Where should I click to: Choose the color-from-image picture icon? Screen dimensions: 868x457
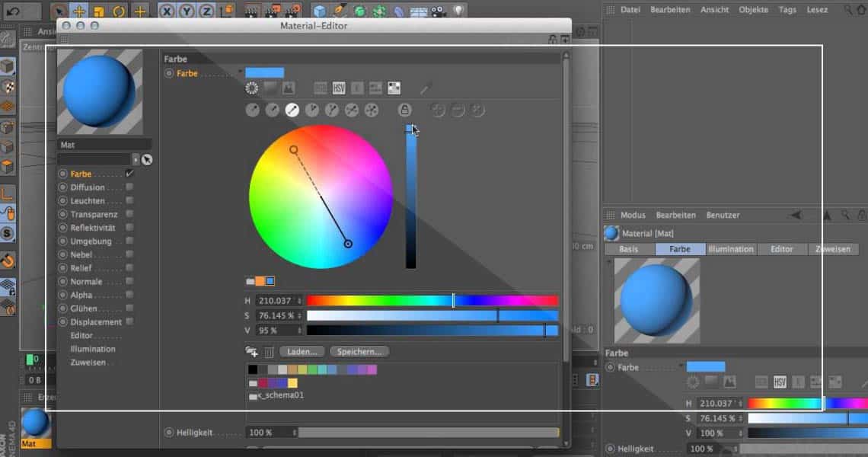click(289, 88)
